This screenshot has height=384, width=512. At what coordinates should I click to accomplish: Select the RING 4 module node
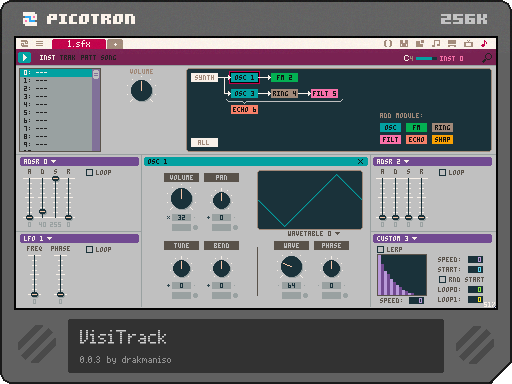284,94
